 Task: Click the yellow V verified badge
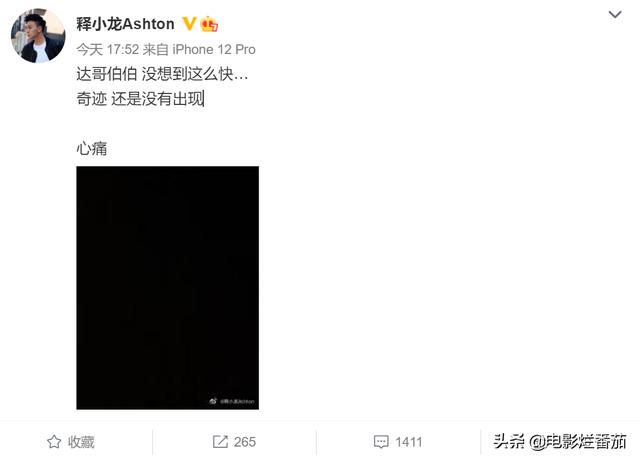pos(189,24)
